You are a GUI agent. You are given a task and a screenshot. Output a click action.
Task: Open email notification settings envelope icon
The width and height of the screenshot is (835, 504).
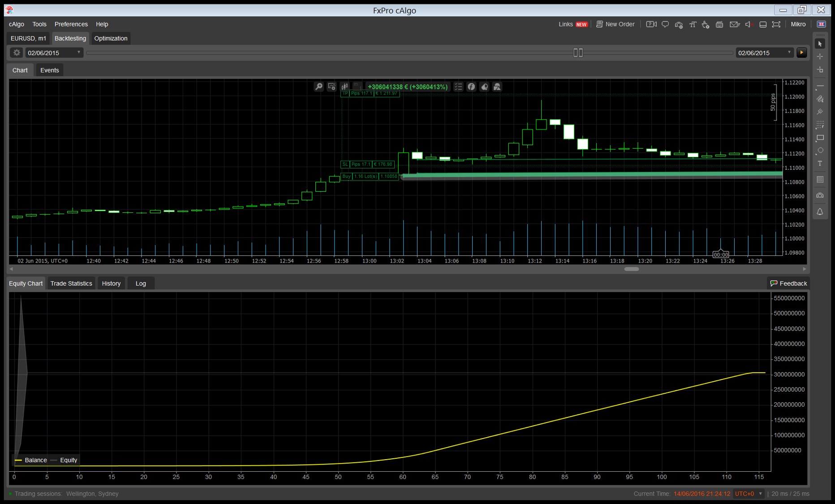(x=735, y=24)
